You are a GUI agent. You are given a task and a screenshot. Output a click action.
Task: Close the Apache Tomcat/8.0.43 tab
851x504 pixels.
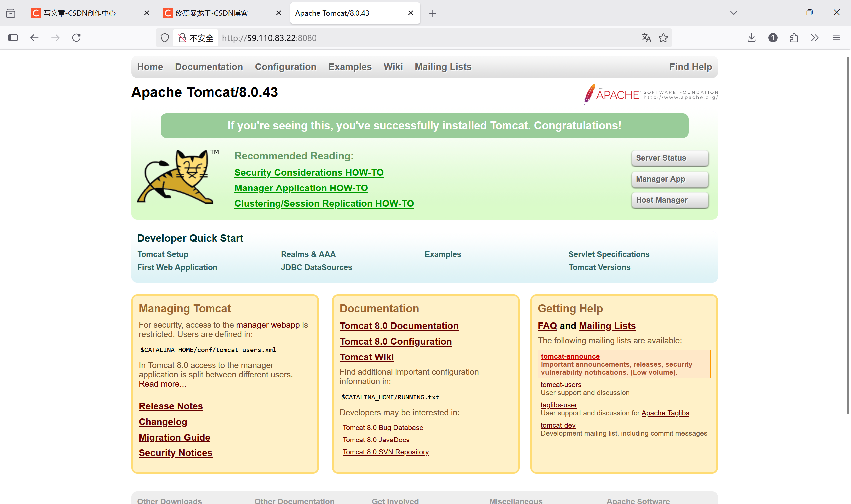click(411, 13)
